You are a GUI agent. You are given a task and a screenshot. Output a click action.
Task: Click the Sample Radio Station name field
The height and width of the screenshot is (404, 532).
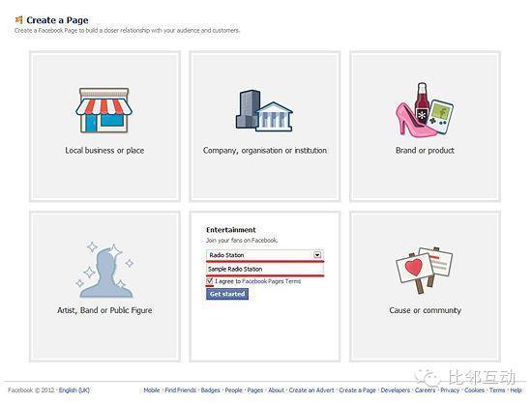click(x=265, y=269)
